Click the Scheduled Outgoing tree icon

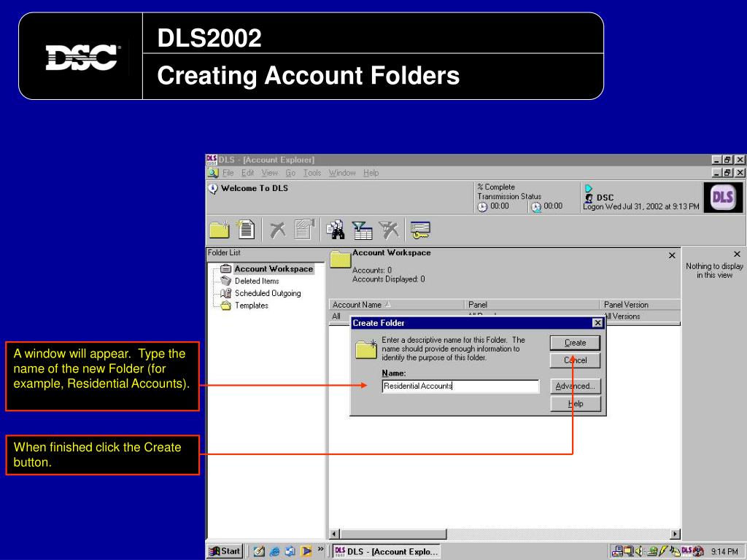coord(226,293)
